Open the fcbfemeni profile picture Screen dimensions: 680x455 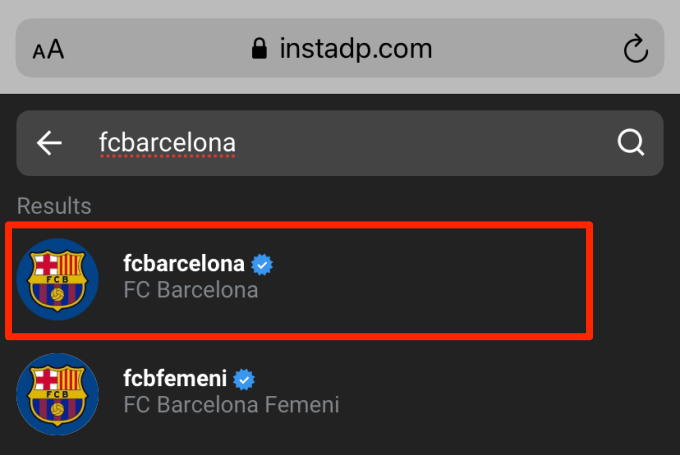tap(57, 394)
